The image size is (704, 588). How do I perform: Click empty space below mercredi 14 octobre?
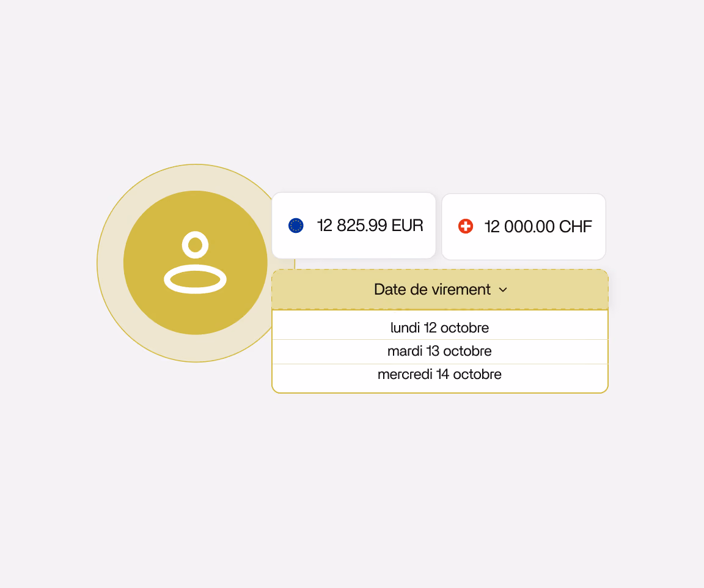click(440, 388)
